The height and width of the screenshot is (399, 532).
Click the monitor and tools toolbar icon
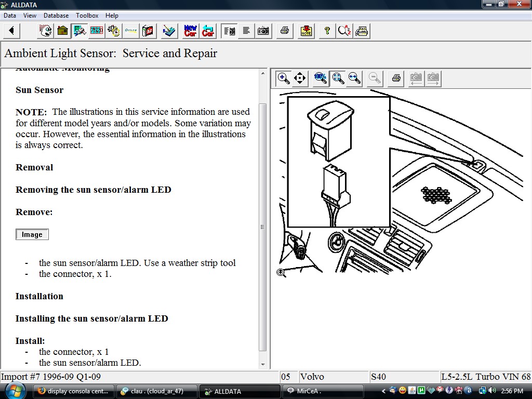pyautogui.click(x=79, y=31)
